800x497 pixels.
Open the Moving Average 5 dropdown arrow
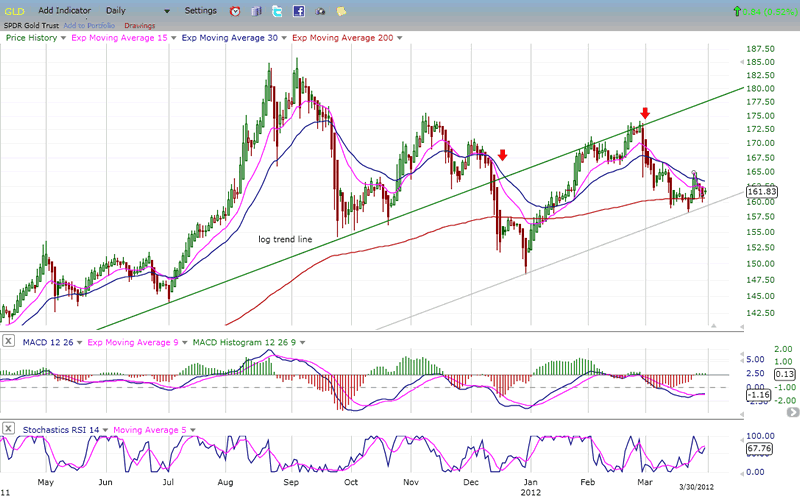pos(193,430)
